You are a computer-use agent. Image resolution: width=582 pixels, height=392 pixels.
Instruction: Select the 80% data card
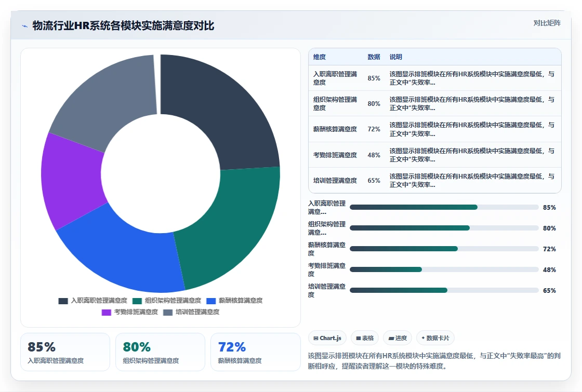click(x=161, y=352)
